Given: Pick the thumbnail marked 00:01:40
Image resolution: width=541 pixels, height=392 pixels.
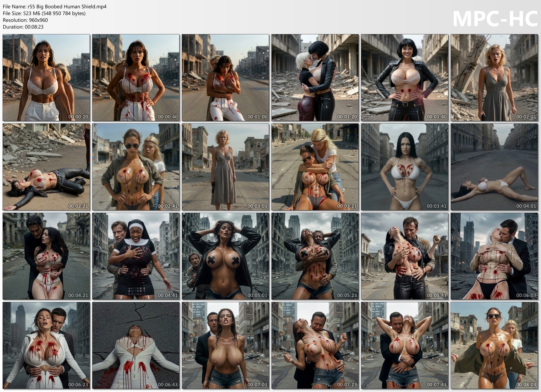Looking at the screenshot, I should [x=405, y=78].
